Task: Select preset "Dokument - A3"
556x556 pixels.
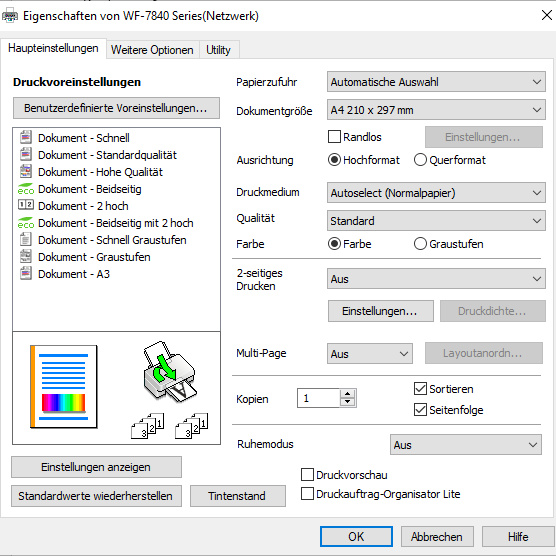Action: coord(74,274)
